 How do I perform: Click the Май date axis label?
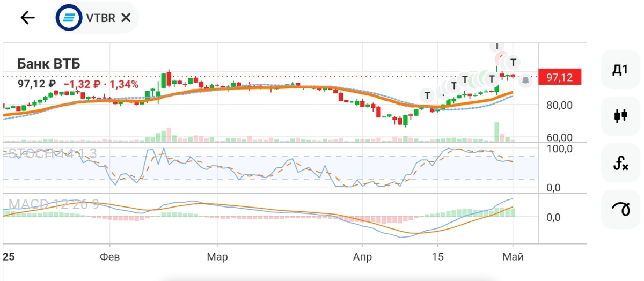click(513, 257)
